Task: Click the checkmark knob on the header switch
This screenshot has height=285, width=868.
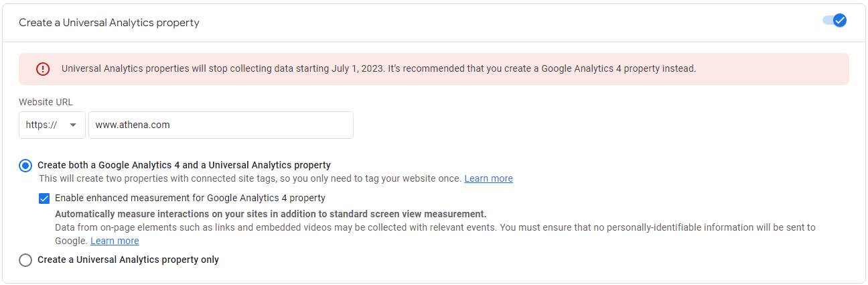Action: (x=840, y=20)
